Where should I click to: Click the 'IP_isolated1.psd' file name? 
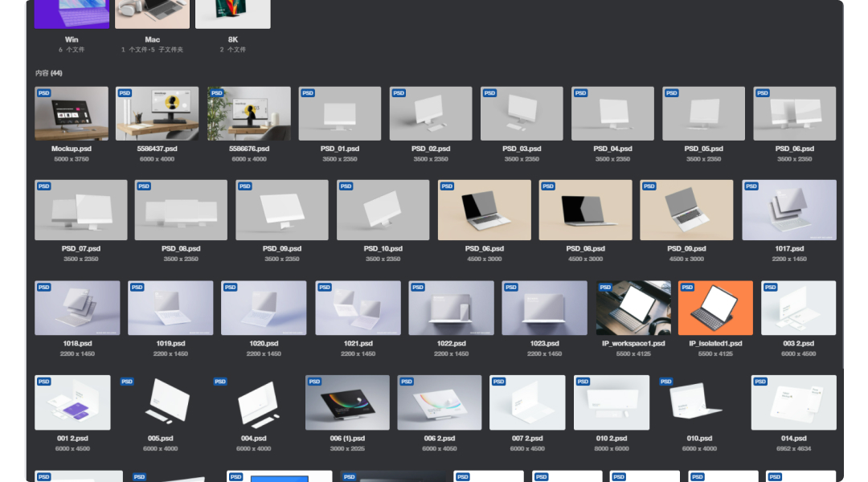(x=716, y=343)
